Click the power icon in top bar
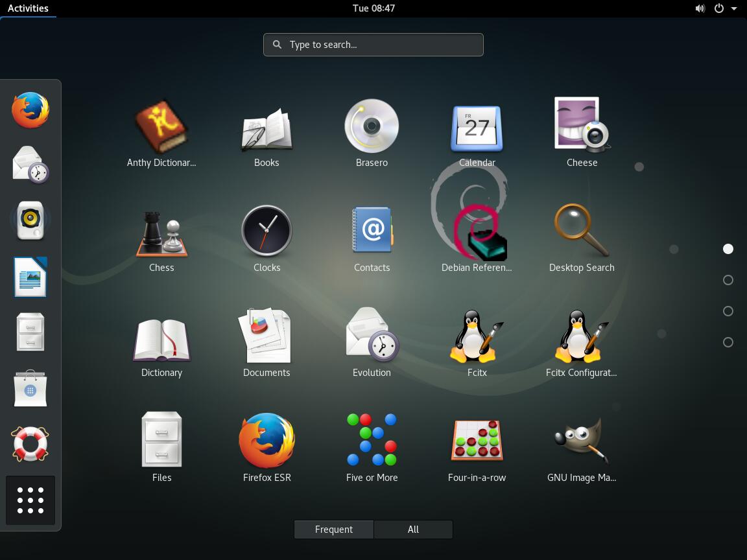747x560 pixels. [719, 8]
